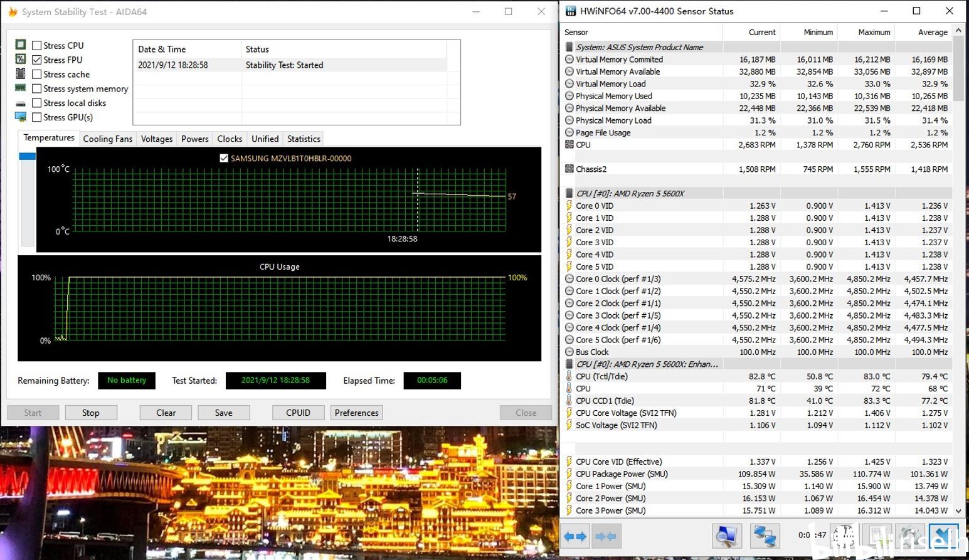969x560 pixels.
Task: Reset HWiNFO min/max with clock icon
Action: click(845, 536)
